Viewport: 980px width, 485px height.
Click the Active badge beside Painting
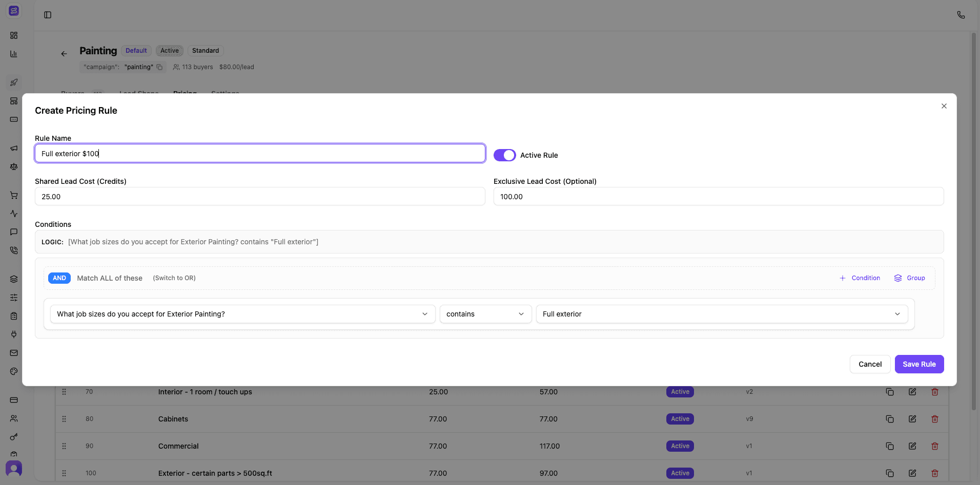(170, 51)
